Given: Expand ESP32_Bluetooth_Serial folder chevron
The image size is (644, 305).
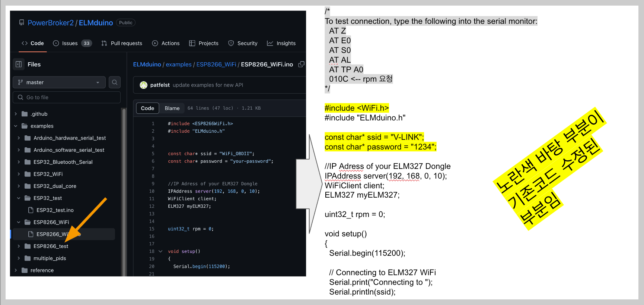Looking at the screenshot, I should (x=19, y=162).
